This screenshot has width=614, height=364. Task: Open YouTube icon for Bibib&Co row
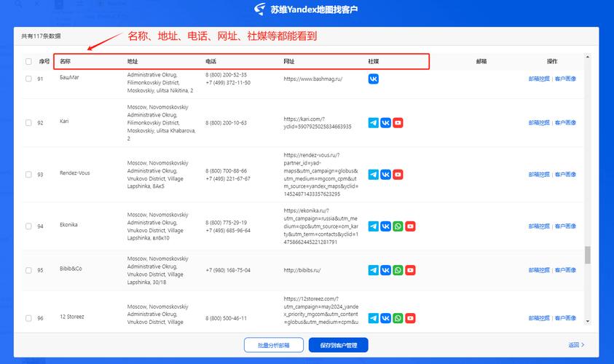pyautogui.click(x=410, y=270)
